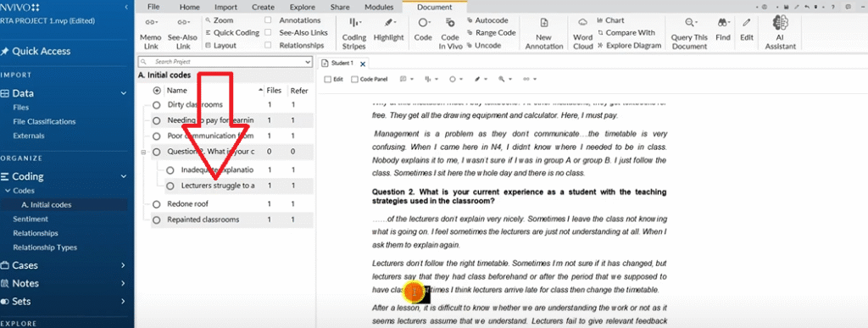Open Relationship Types in the sidebar
Screen dimensions: 868x328
pos(45,247)
